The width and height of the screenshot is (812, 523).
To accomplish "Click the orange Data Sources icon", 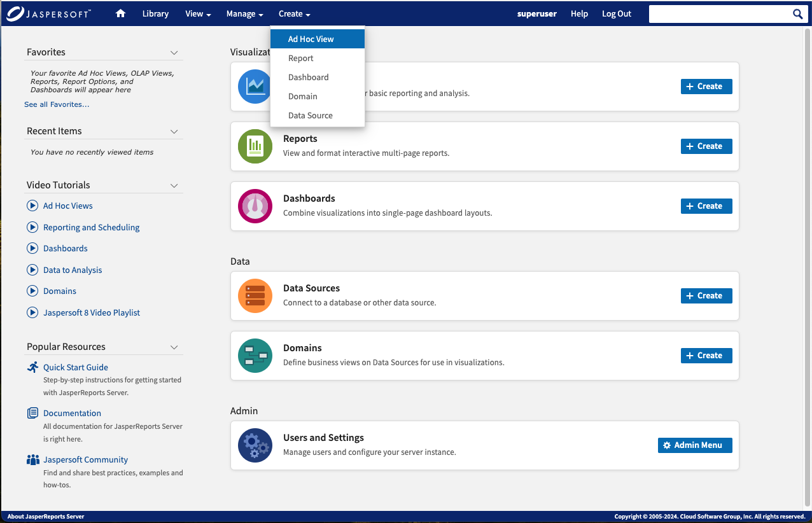I will click(255, 296).
